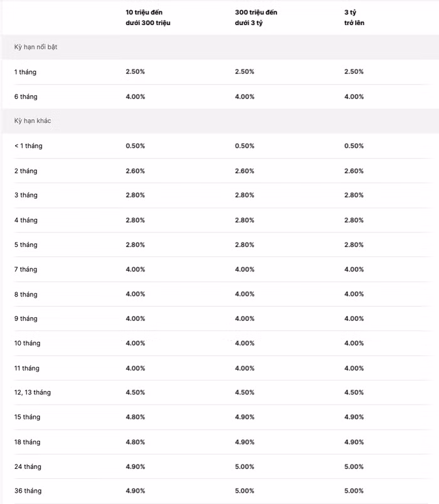Click 4.50% in middle column for 12, 13 tháng
The height and width of the screenshot is (504, 439).
click(245, 392)
